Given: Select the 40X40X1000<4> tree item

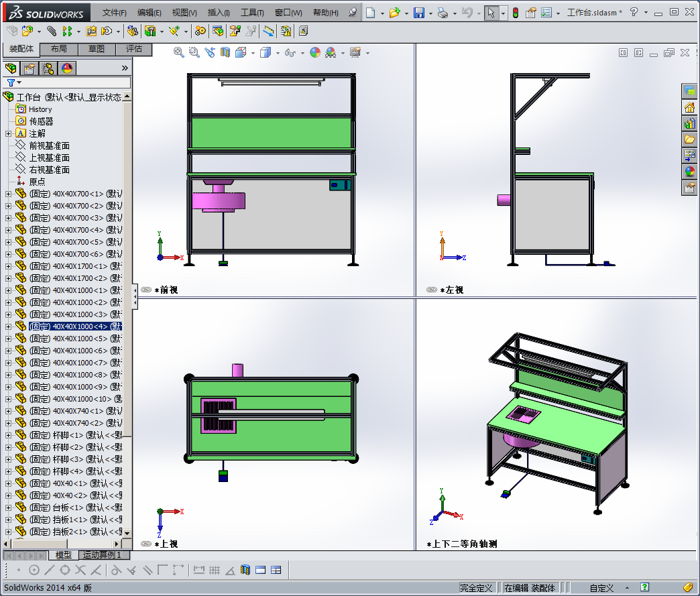Looking at the screenshot, I should click(x=75, y=326).
